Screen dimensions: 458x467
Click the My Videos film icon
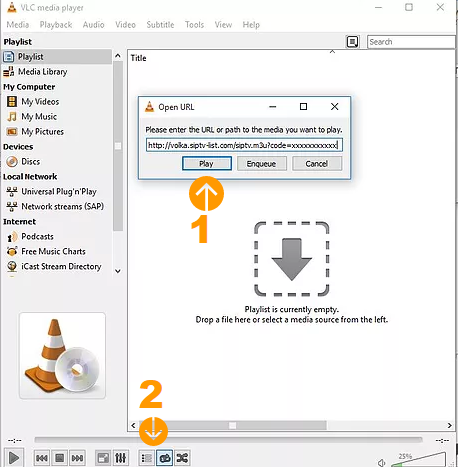coord(12,102)
